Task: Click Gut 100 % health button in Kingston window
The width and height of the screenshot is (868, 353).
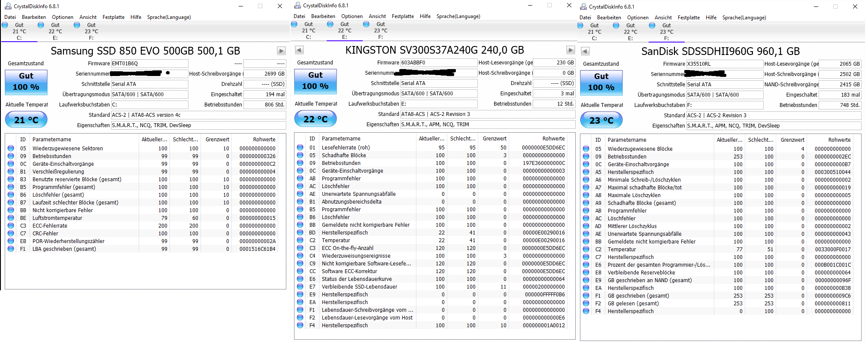Action: (x=316, y=81)
